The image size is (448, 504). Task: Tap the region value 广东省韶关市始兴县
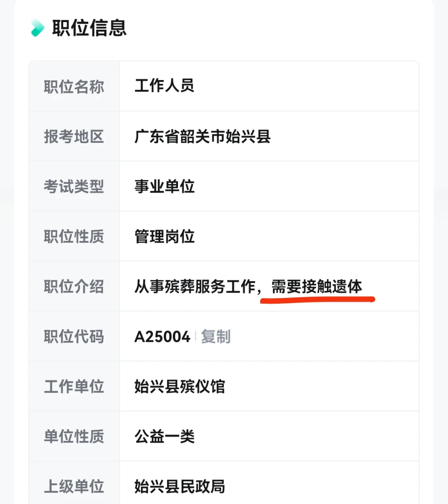pyautogui.click(x=202, y=136)
